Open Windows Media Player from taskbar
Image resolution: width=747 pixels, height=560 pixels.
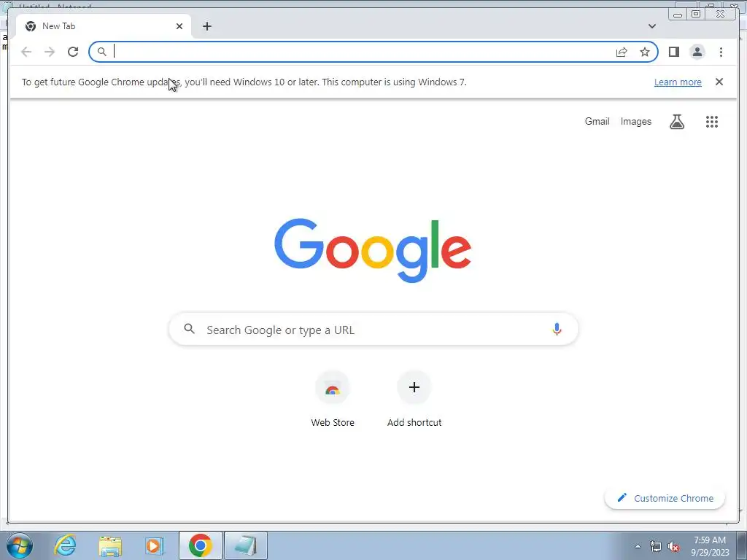pyautogui.click(x=154, y=545)
